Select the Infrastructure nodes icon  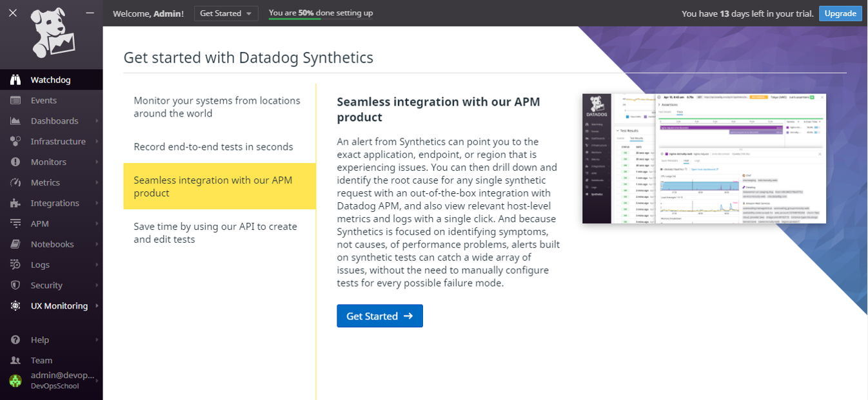pyautogui.click(x=15, y=142)
